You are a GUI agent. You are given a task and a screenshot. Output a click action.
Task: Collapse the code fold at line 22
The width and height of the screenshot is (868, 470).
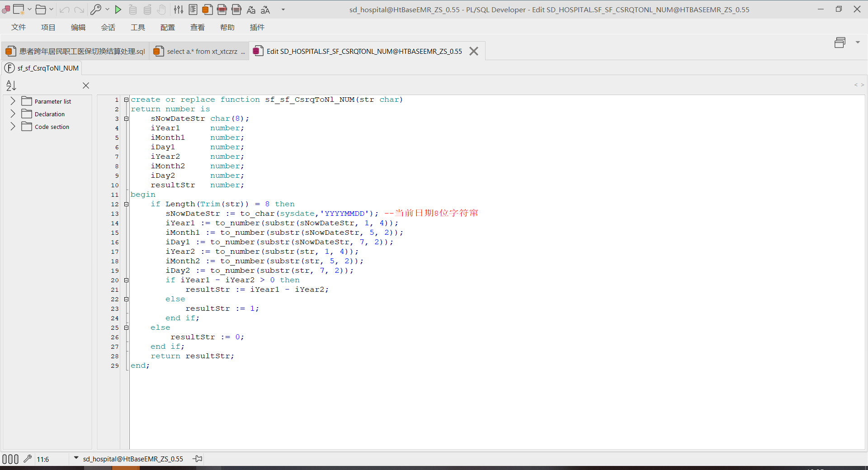(x=127, y=299)
